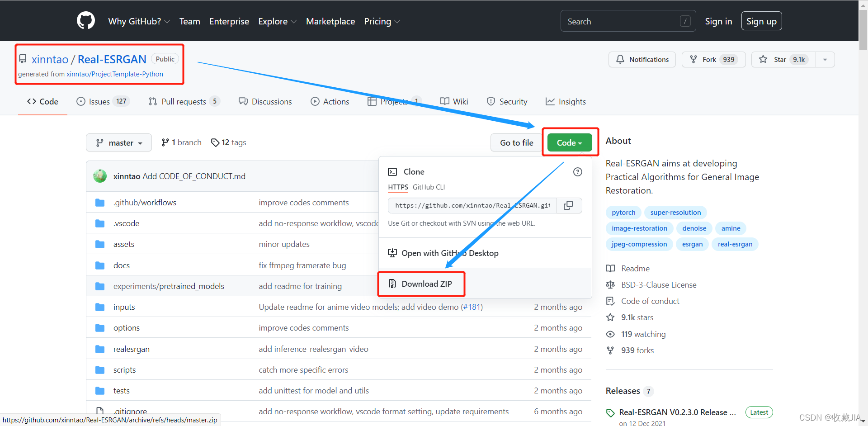Open the BSD-3-Clause License link
Viewport: 868px width, 426px height.
point(651,285)
